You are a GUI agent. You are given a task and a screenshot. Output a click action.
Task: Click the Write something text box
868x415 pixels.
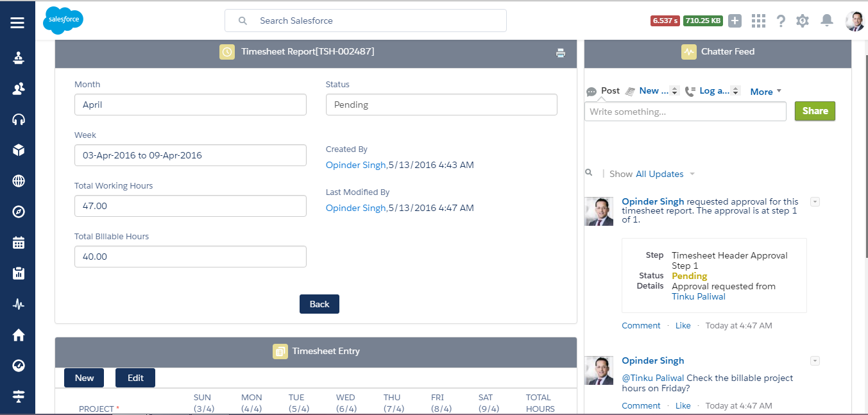coord(685,112)
